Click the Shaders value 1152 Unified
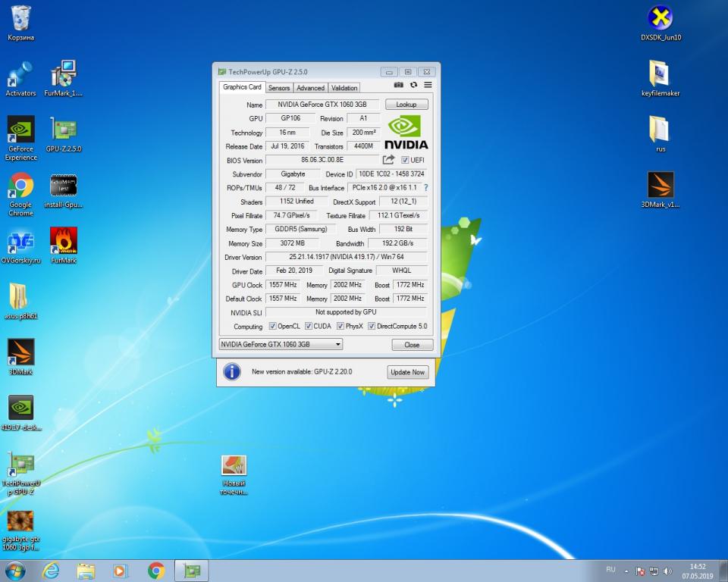 (297, 202)
